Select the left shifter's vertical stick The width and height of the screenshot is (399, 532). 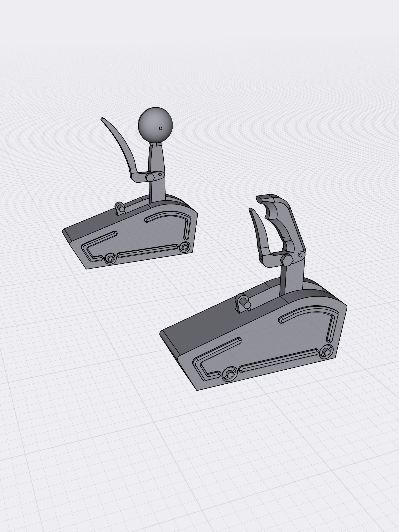(x=157, y=159)
